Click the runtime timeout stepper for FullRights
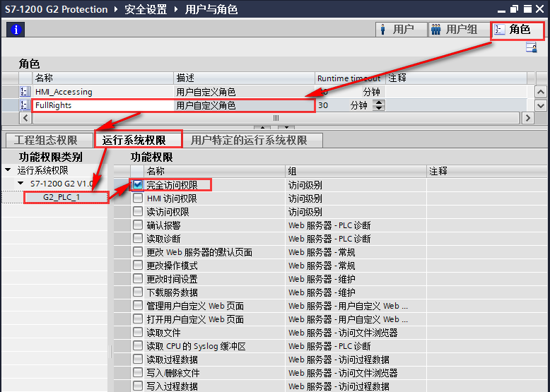The image size is (550, 392). pyautogui.click(x=378, y=105)
